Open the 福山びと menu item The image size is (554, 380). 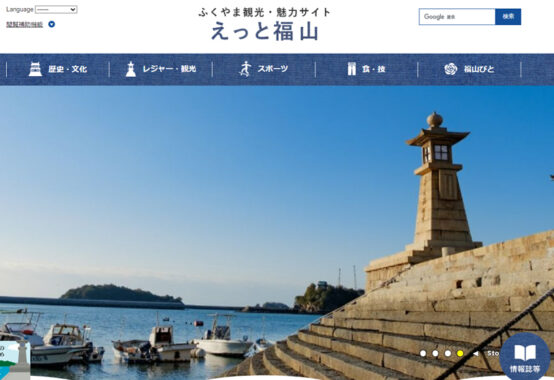pyautogui.click(x=469, y=69)
